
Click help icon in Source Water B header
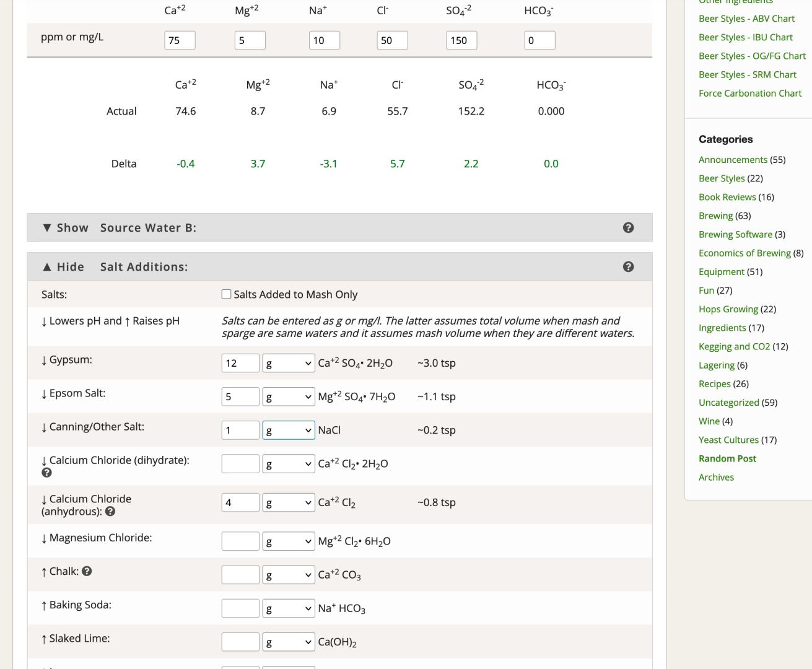point(628,228)
